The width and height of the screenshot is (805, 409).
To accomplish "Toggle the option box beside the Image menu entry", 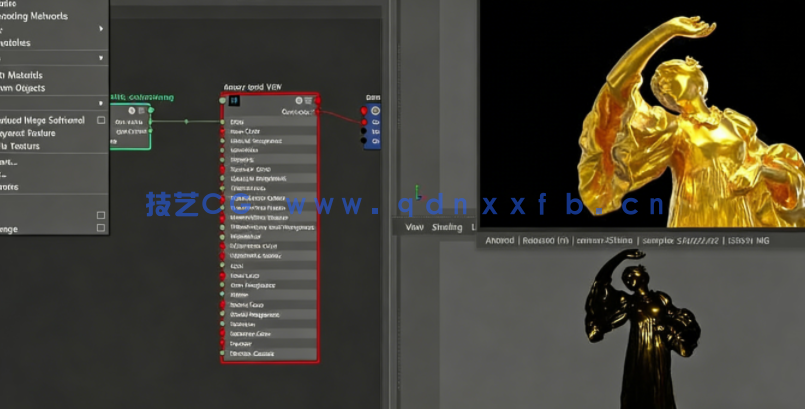I will 101,120.
